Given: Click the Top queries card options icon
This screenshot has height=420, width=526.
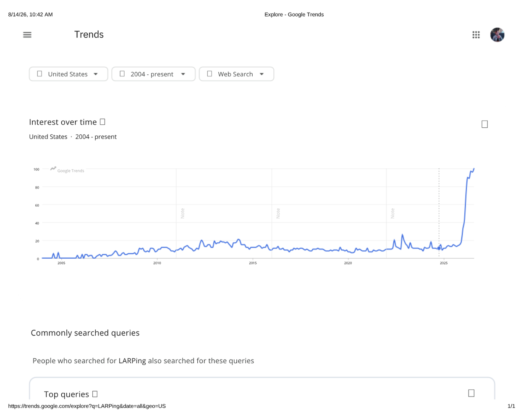Looking at the screenshot, I should 471,393.
